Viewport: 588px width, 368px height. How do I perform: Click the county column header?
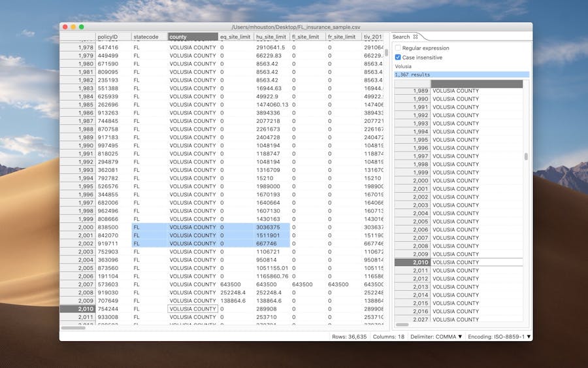click(192, 37)
